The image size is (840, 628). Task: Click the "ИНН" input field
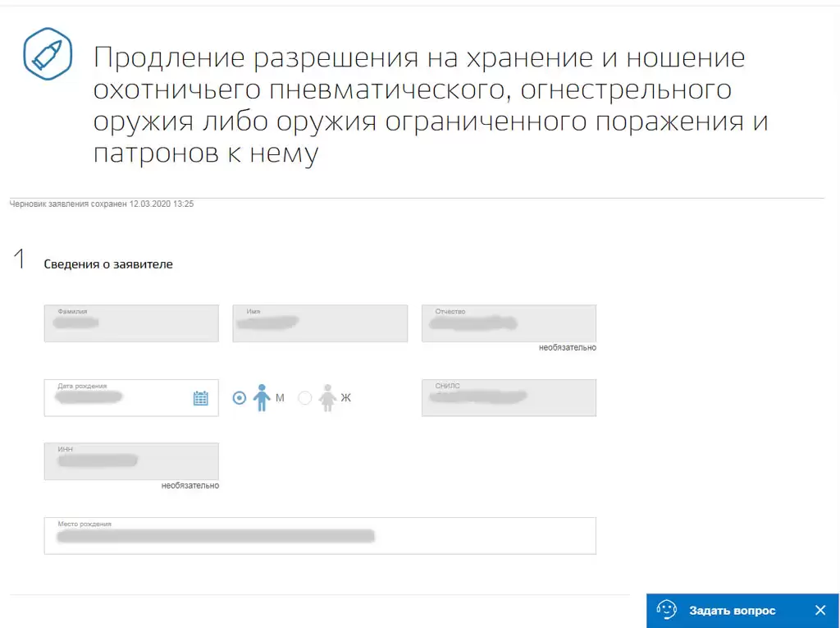click(x=131, y=461)
